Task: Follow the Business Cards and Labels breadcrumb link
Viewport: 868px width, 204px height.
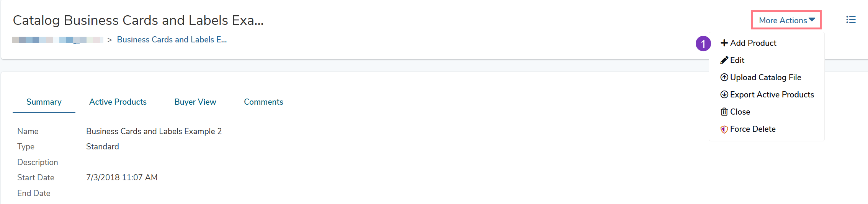Action: click(x=172, y=40)
